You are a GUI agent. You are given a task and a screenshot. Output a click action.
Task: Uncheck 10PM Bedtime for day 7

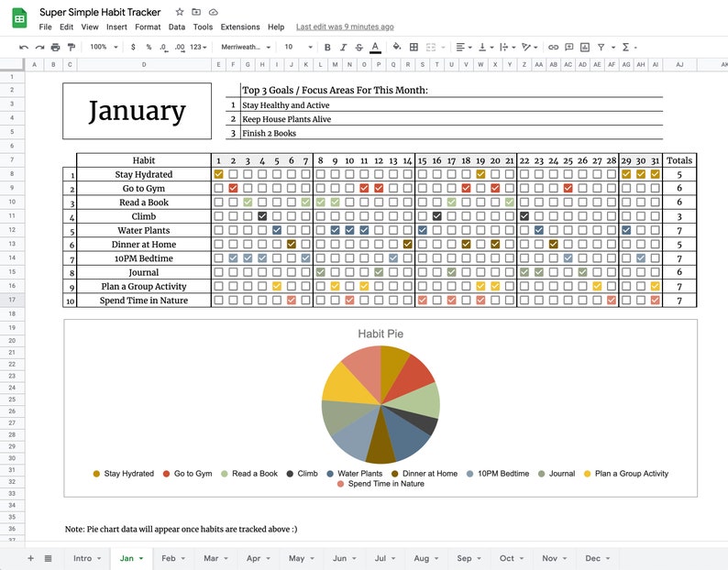point(305,258)
